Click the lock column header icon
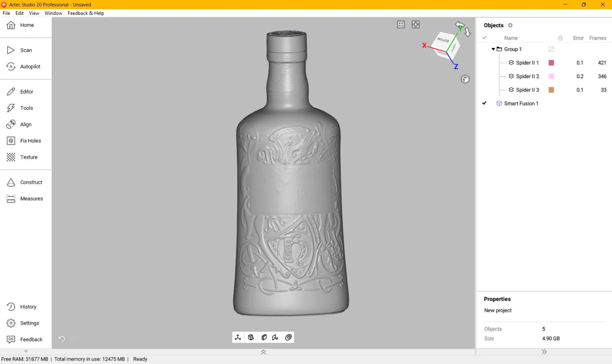 [x=560, y=38]
